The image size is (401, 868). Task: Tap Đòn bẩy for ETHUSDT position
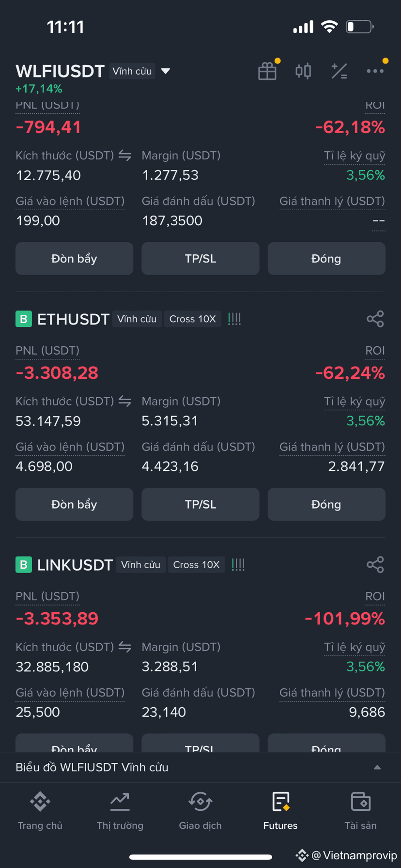coord(74,504)
